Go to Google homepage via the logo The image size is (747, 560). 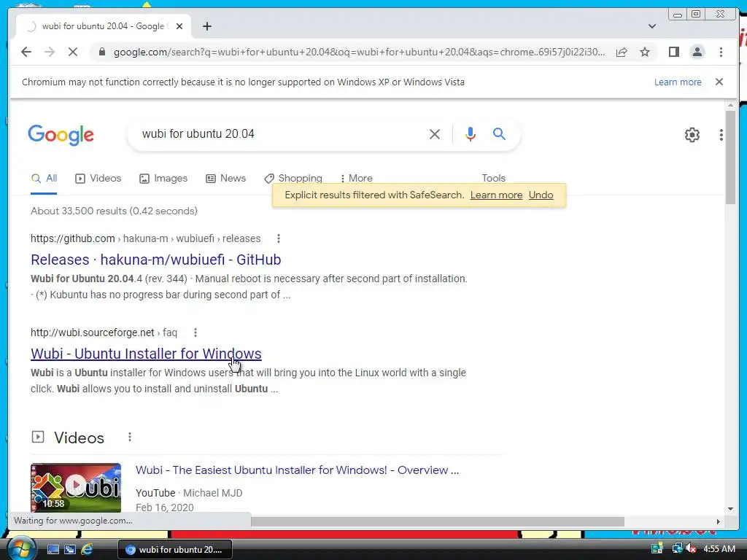click(61, 135)
